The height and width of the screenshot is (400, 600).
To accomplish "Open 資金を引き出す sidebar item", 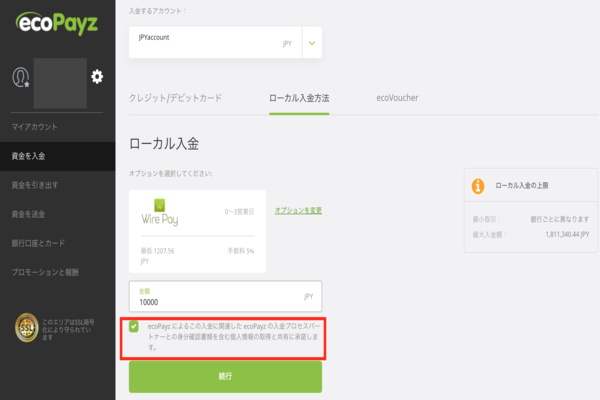I will (35, 185).
